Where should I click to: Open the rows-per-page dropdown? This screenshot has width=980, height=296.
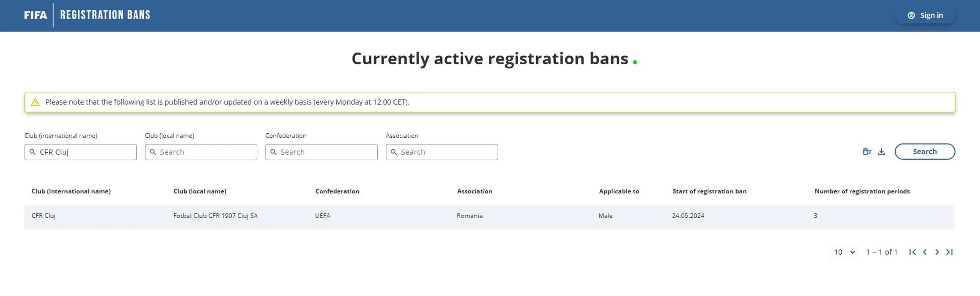(x=844, y=252)
